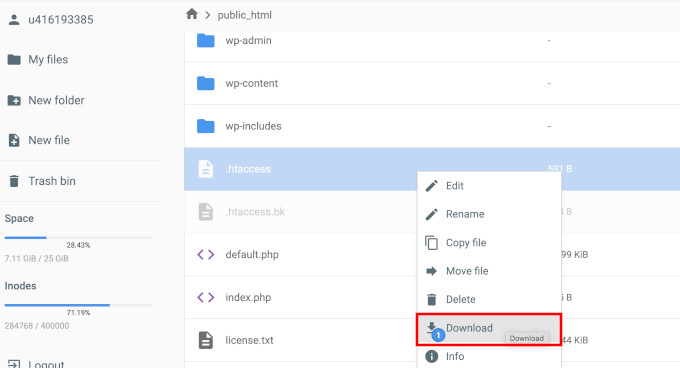Screen dimensions: 680x368
Task: Click the wp-admin folder icon
Action: coord(206,40)
